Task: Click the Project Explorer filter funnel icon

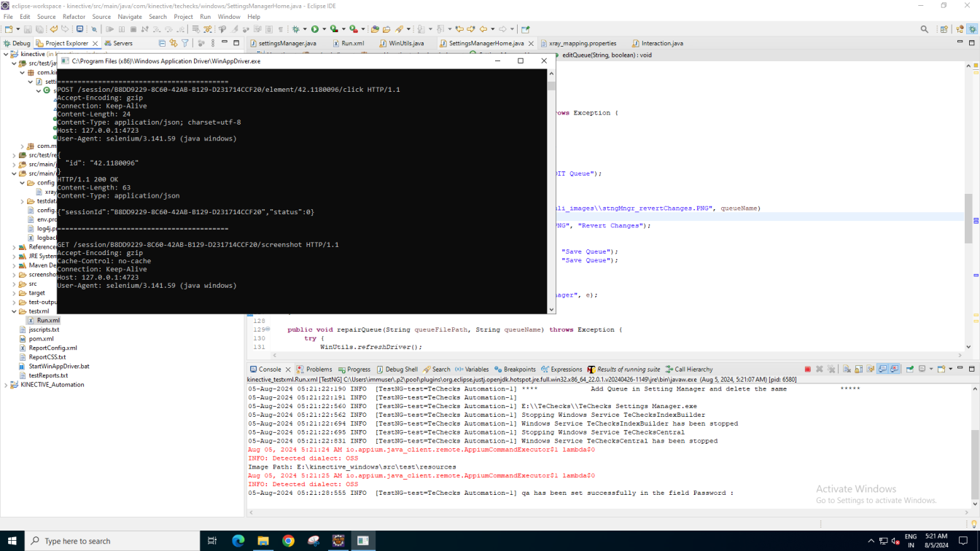Action: (x=185, y=44)
